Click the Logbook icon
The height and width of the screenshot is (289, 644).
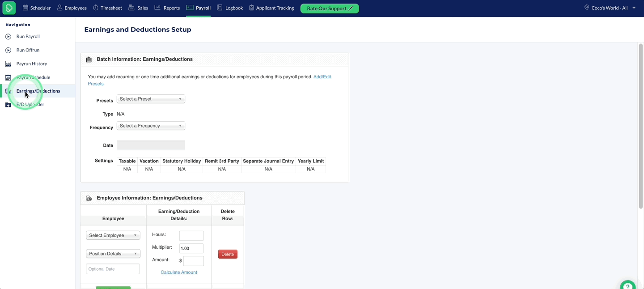pos(220,8)
